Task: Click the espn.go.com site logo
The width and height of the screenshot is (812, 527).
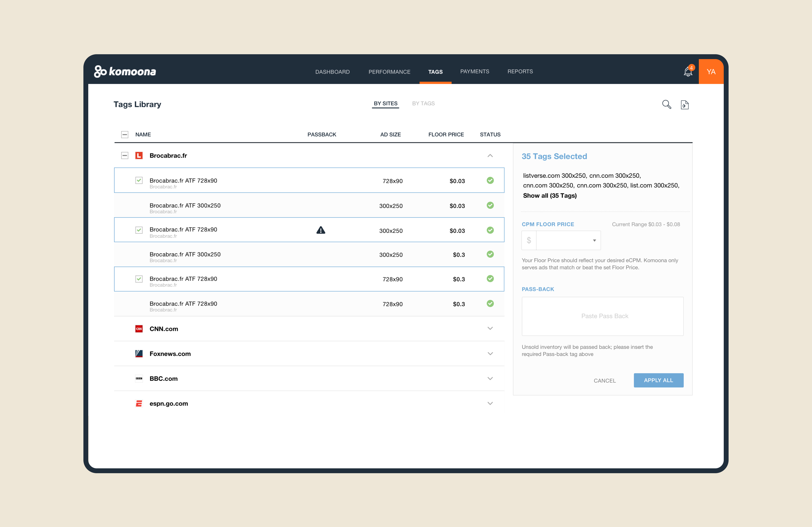Action: pos(139,403)
